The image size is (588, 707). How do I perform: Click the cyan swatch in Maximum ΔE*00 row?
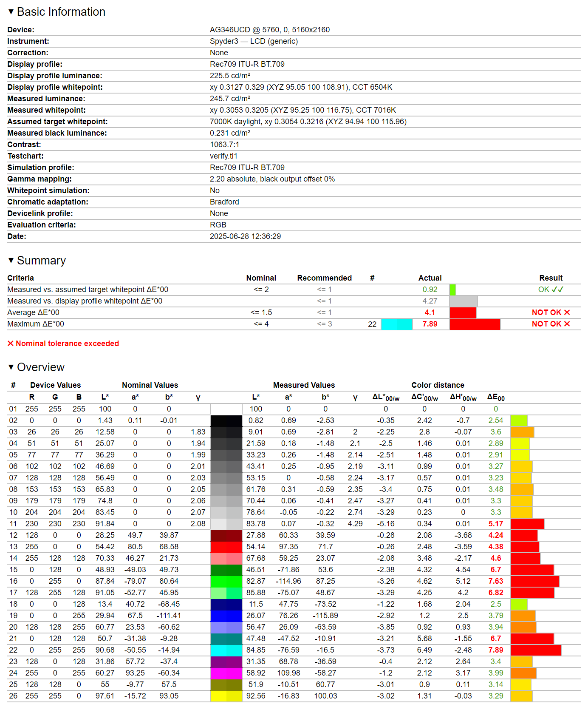pos(396,324)
